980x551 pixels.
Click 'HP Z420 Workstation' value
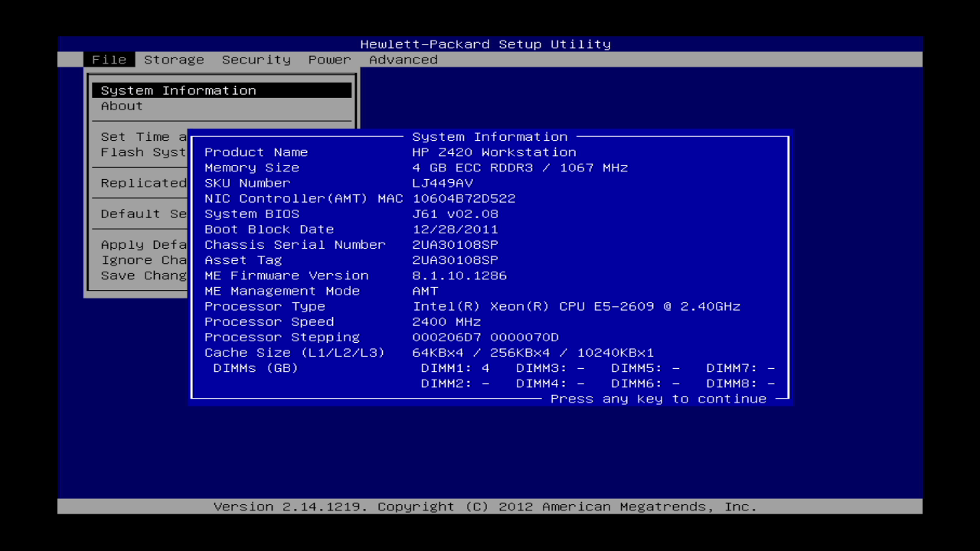[x=494, y=152]
